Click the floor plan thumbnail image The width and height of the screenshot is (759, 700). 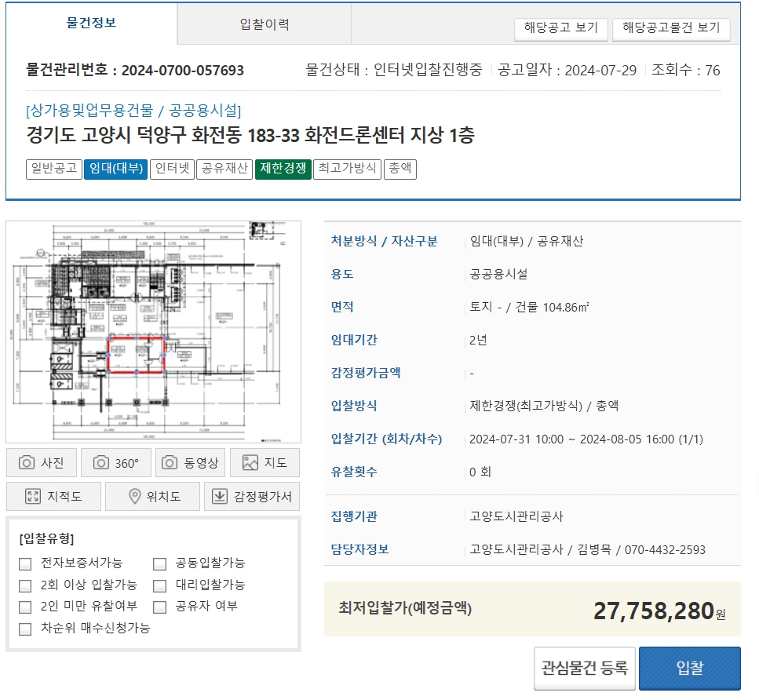(x=154, y=331)
